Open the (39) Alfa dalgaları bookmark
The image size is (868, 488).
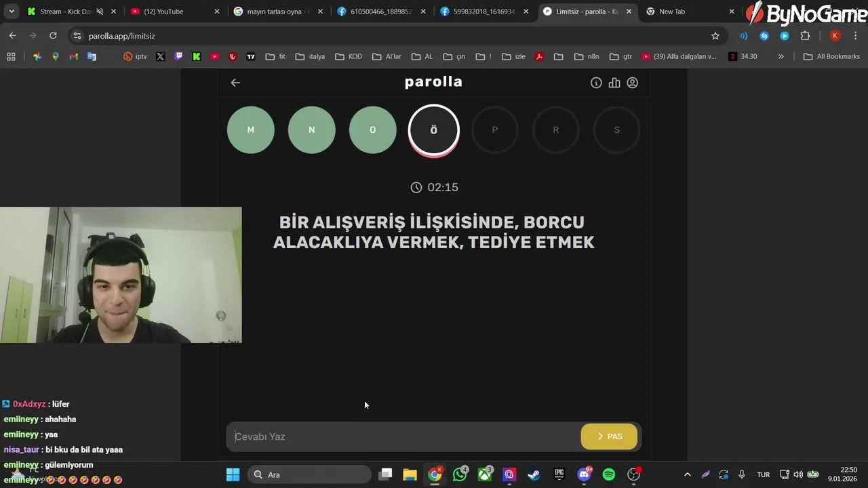tap(679, 57)
